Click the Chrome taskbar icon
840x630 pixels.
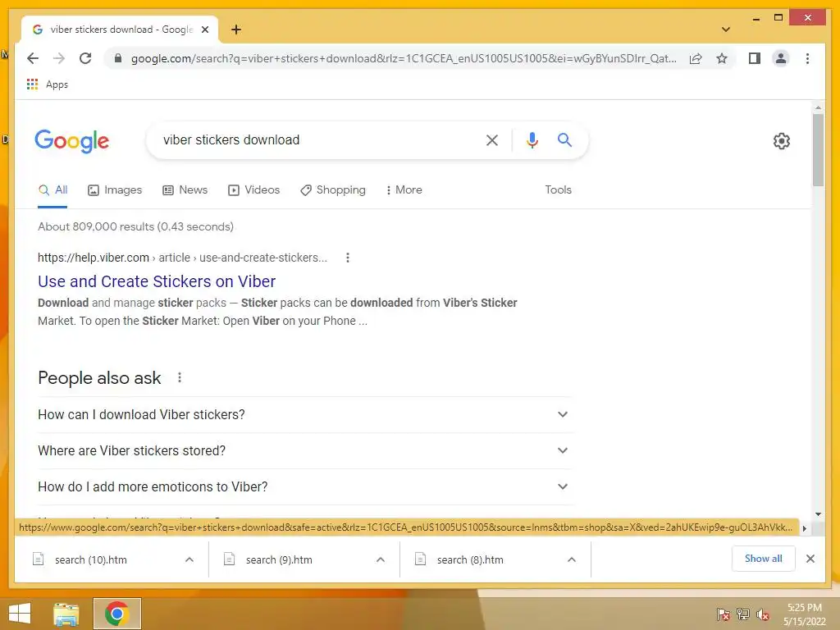(x=116, y=614)
